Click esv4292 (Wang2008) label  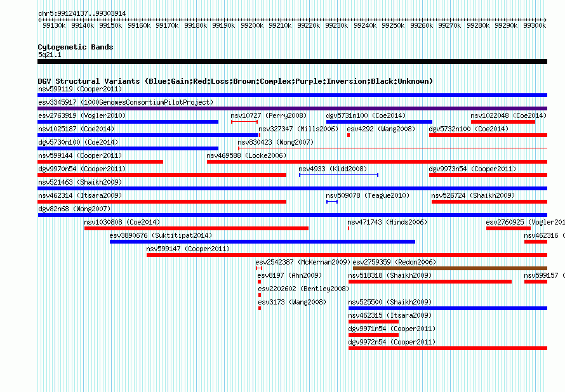(x=381, y=129)
